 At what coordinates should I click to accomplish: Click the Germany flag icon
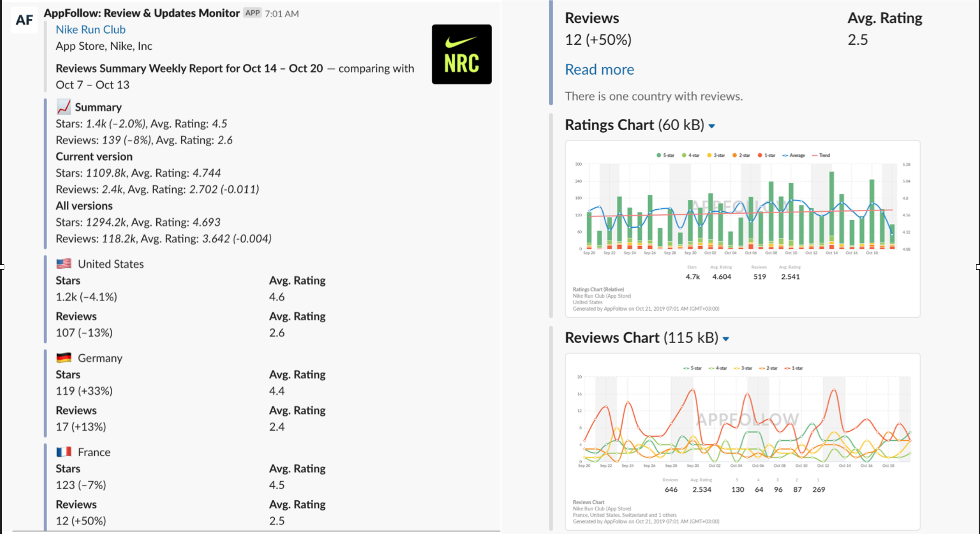(64, 357)
